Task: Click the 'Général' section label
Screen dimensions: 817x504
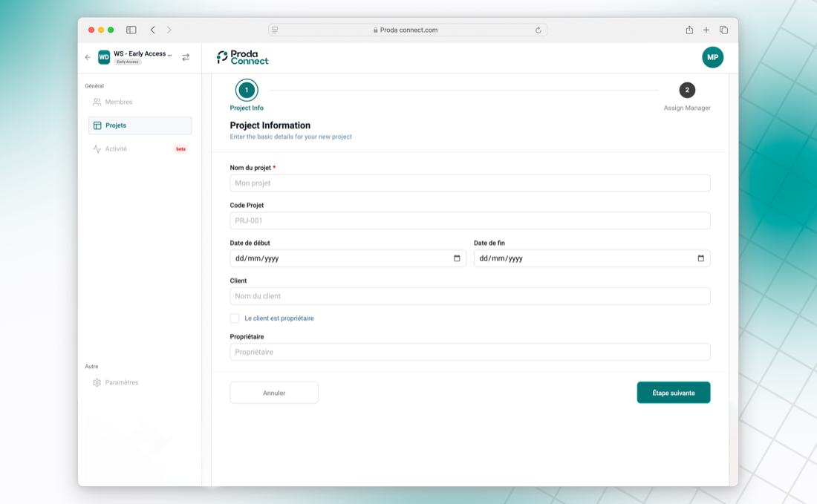Action: [94, 86]
